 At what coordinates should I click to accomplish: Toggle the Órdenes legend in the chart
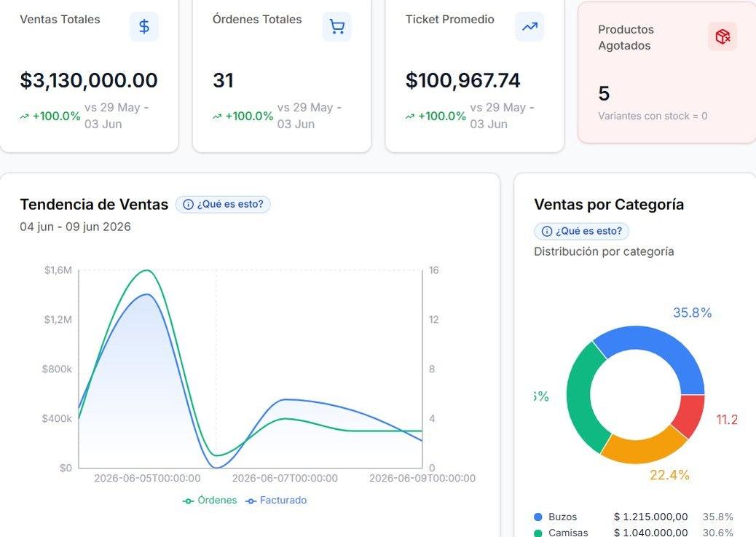pyautogui.click(x=210, y=501)
